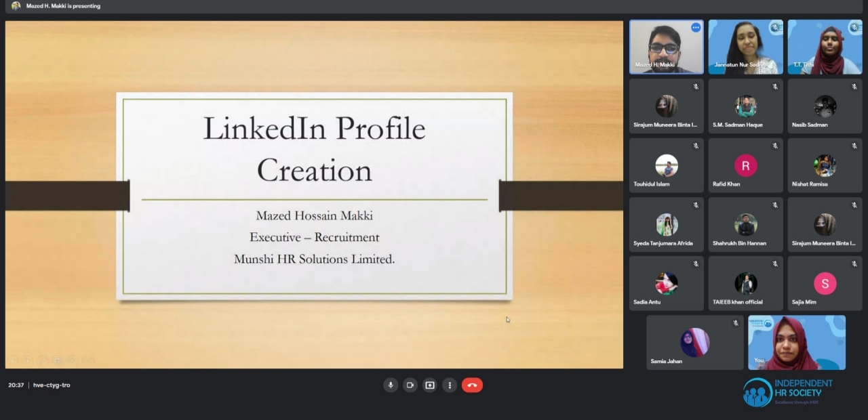Click Touhidul Islam's profile avatar
This screenshot has width=868, height=420.
coord(667,165)
